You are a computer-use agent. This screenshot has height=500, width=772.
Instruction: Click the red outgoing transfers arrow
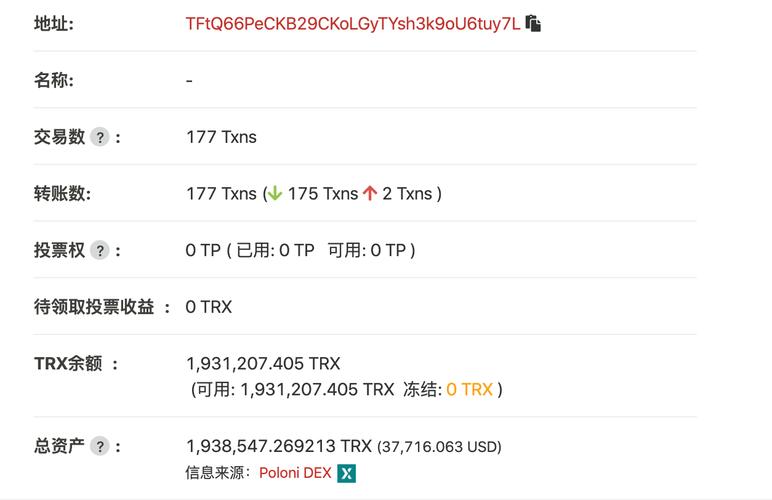point(370,193)
